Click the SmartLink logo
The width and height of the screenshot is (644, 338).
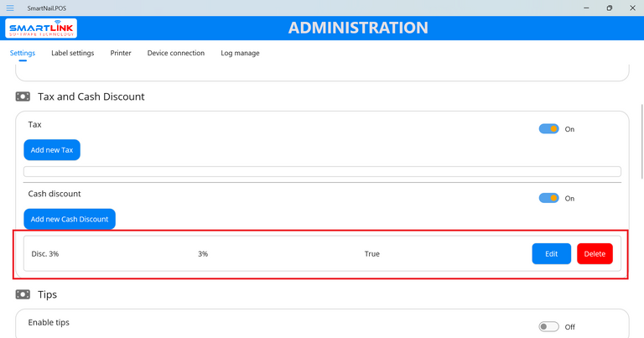pos(42,29)
